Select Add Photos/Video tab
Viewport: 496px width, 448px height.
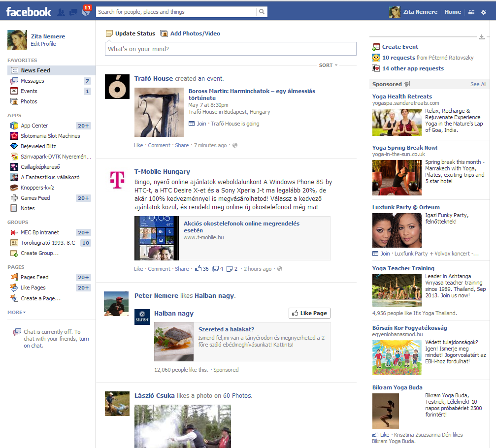click(191, 33)
